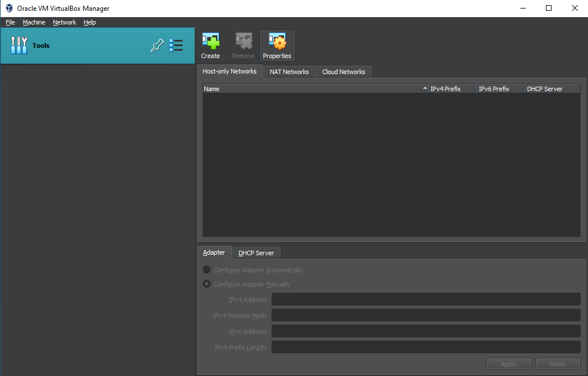Click the VirtualBox logo in the title bar

[x=9, y=8]
